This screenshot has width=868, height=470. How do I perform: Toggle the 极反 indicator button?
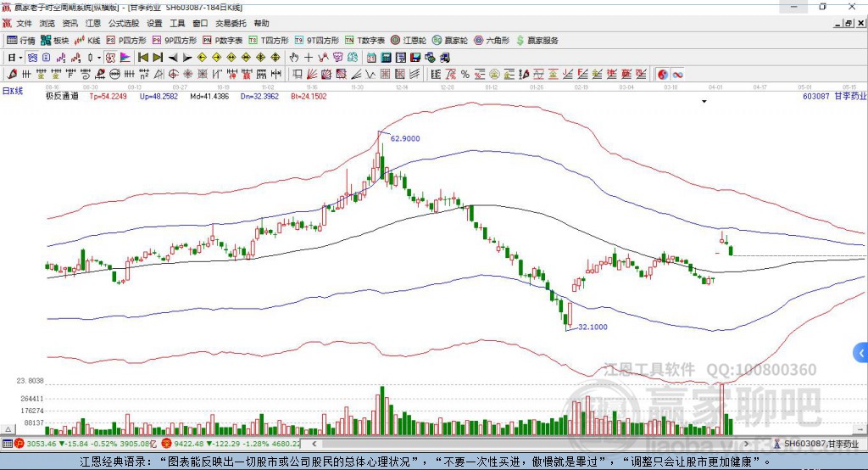[x=111, y=57]
